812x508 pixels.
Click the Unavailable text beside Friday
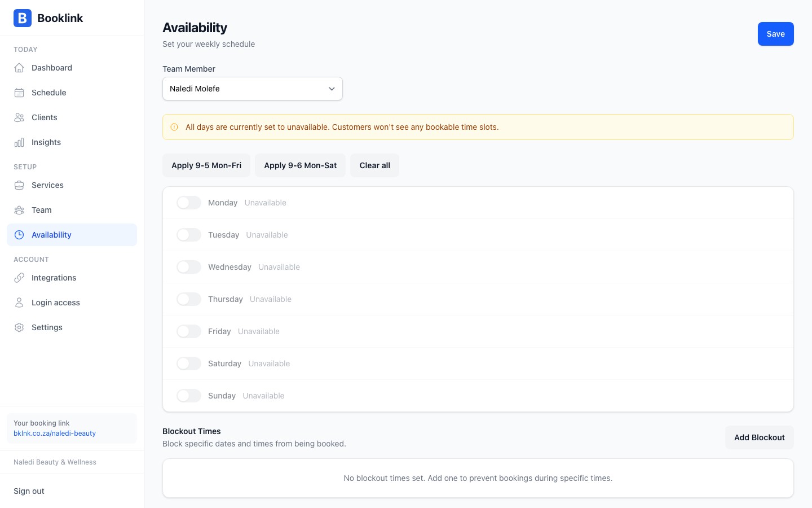[259, 331]
